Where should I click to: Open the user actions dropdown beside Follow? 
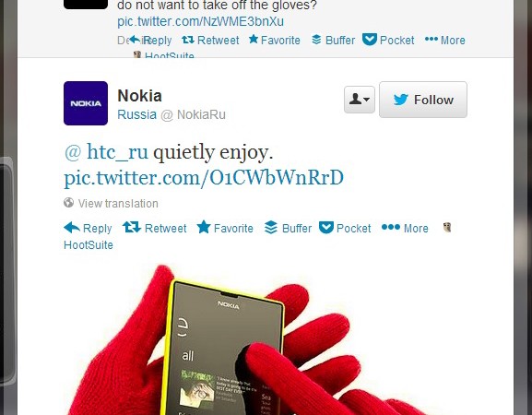360,100
